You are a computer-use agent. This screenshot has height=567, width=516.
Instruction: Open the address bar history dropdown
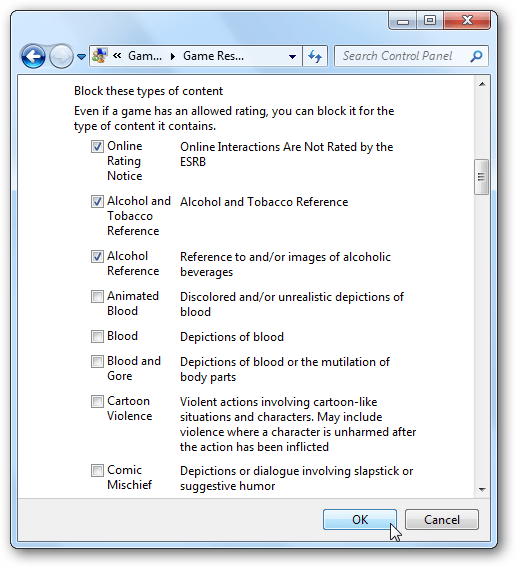click(292, 56)
